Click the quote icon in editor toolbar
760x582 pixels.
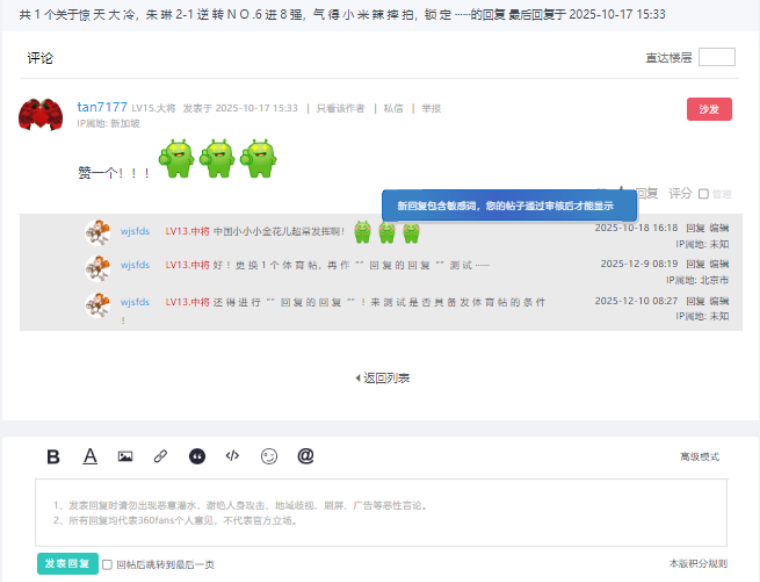(197, 457)
